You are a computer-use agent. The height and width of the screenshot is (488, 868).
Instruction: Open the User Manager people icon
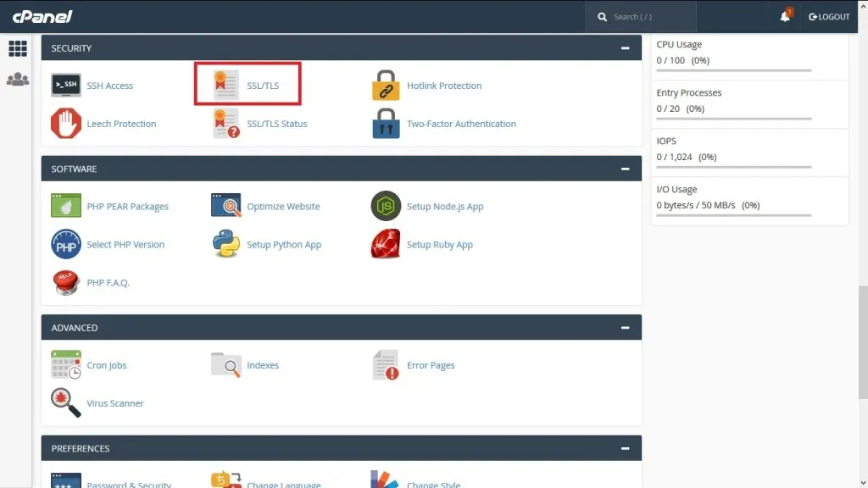point(18,80)
